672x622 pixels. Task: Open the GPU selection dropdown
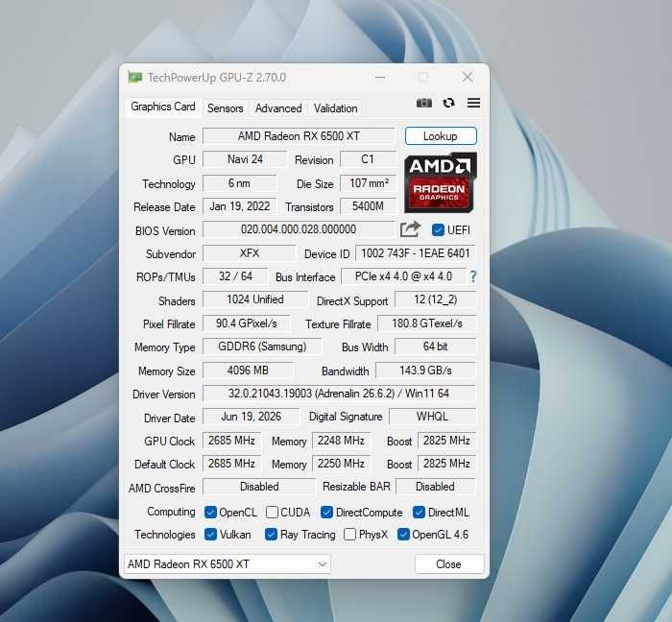[228, 564]
